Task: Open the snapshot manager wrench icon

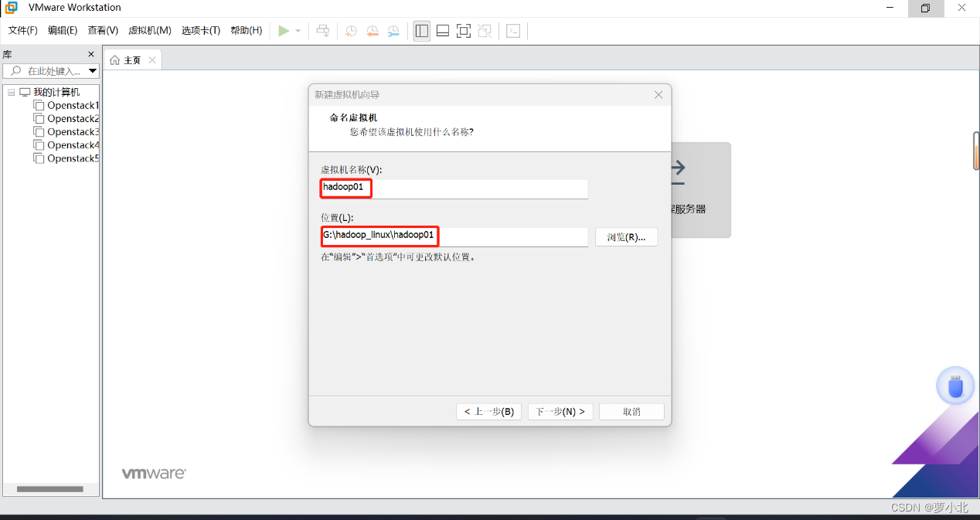Action: coord(393,31)
